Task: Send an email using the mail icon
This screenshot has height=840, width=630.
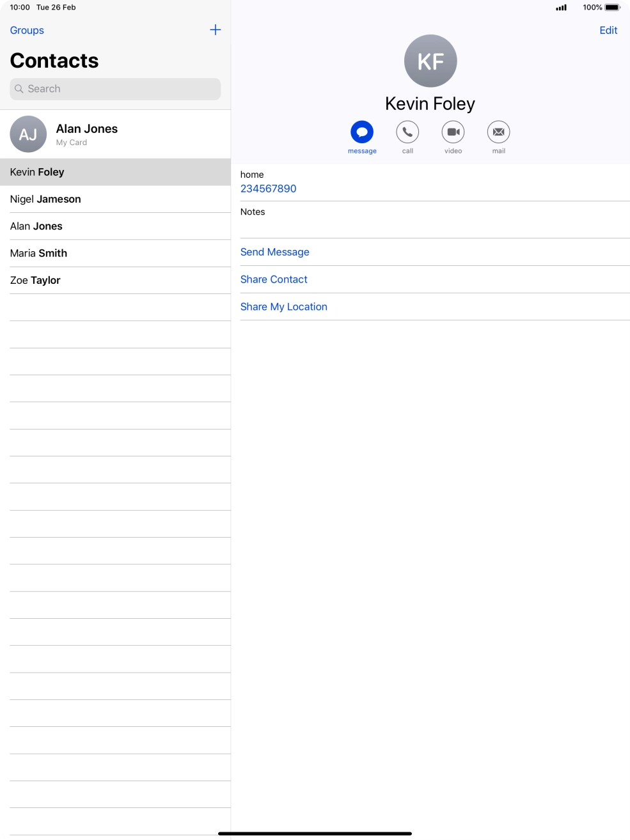Action: pos(498,133)
